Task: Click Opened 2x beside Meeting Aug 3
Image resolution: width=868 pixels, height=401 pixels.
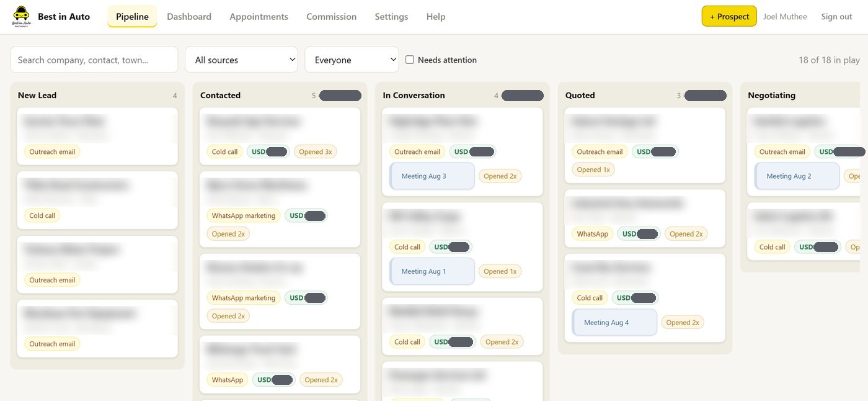Action: point(500,176)
